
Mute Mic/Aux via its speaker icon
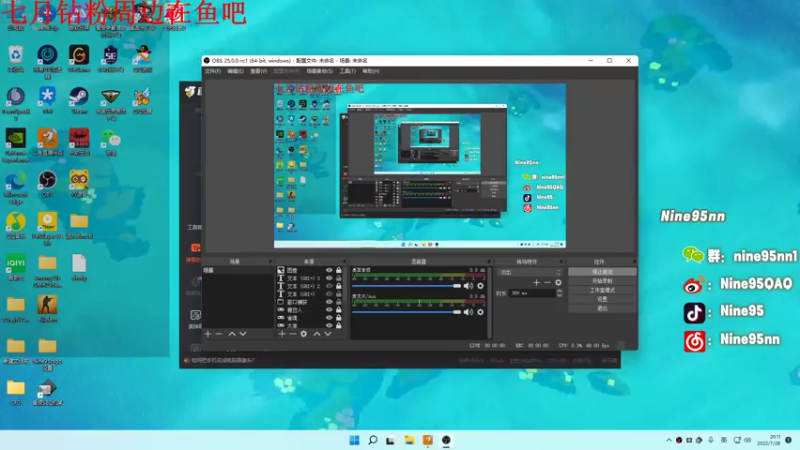(x=468, y=312)
